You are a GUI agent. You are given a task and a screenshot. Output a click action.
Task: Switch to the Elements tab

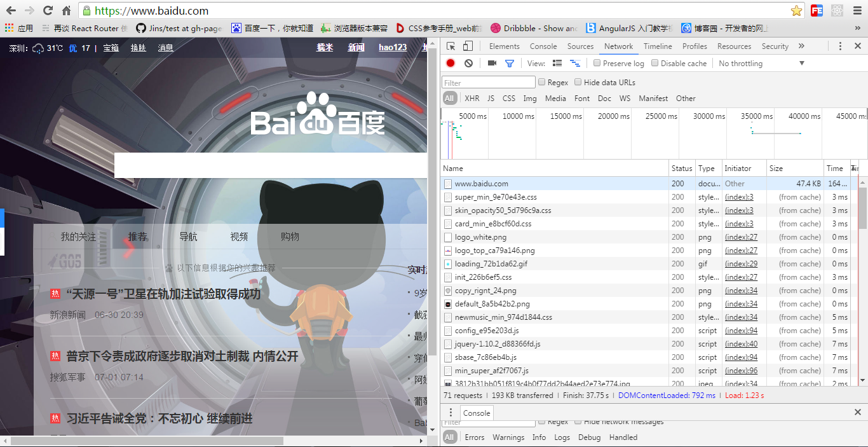point(505,46)
